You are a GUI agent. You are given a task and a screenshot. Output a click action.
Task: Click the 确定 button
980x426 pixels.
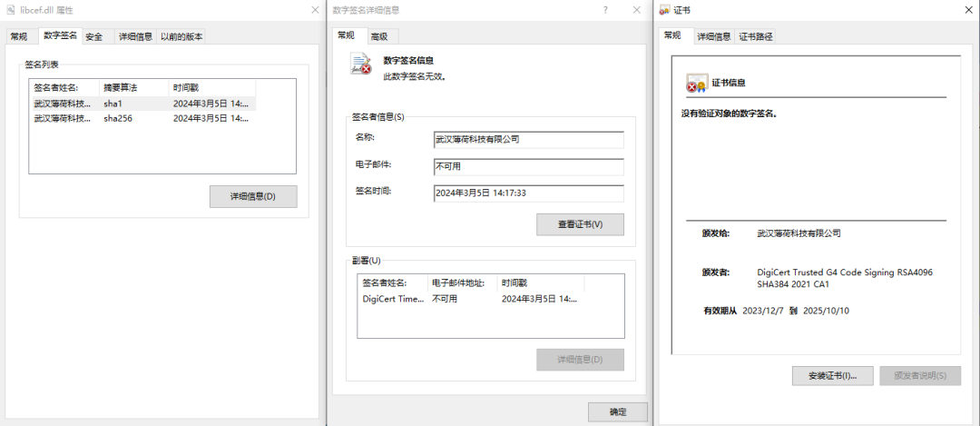point(618,412)
